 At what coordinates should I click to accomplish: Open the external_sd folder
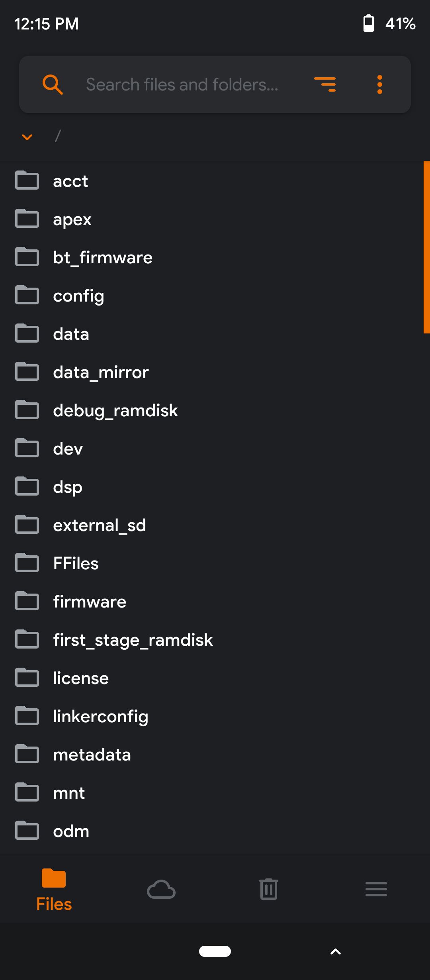coord(100,525)
